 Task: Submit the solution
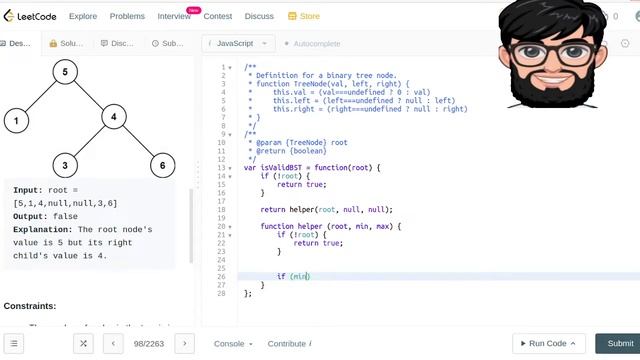tap(619, 344)
